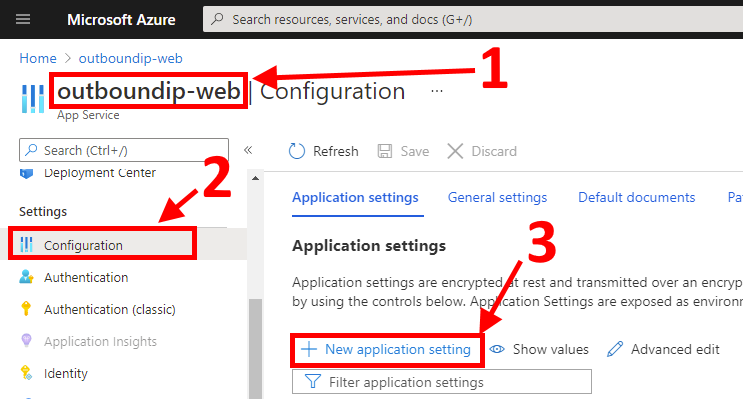
Task: Open Advanced edit
Action: pos(663,350)
